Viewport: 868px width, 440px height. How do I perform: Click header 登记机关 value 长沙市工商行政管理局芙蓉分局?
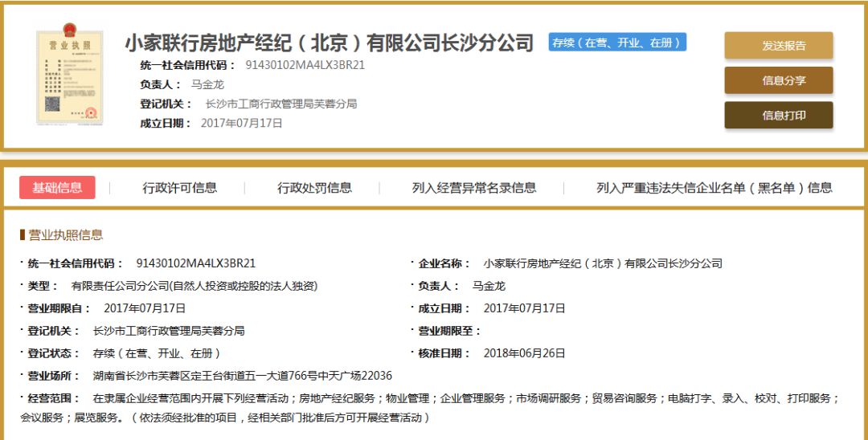[281, 104]
